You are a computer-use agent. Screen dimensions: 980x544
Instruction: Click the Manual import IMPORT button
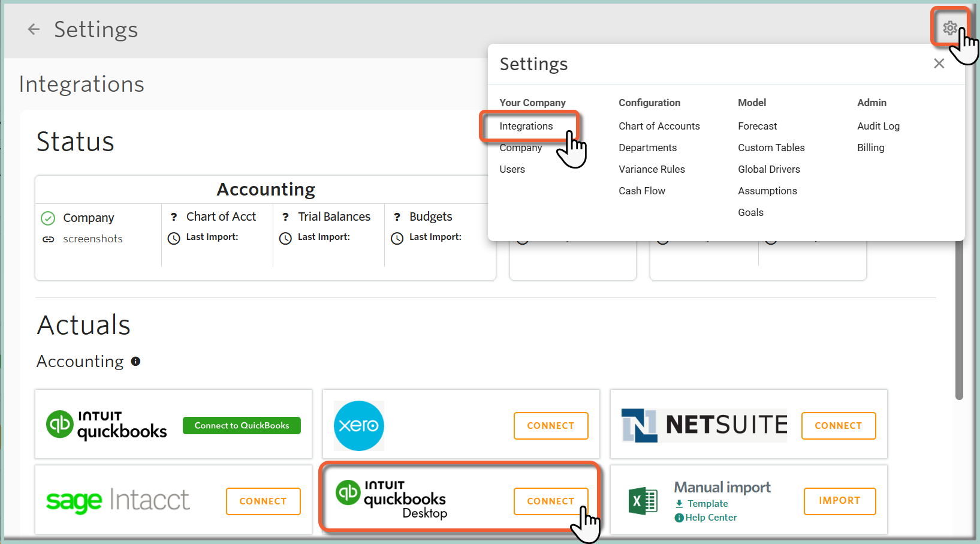pos(840,501)
